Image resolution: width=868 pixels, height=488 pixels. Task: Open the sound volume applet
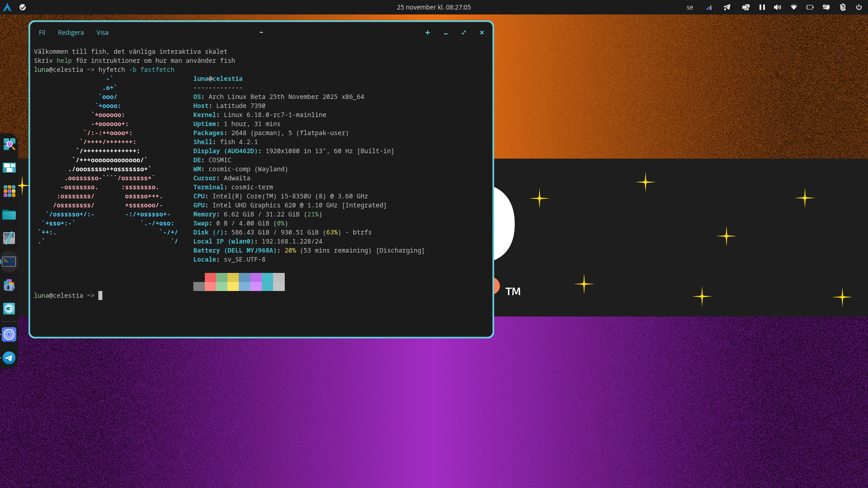(778, 7)
